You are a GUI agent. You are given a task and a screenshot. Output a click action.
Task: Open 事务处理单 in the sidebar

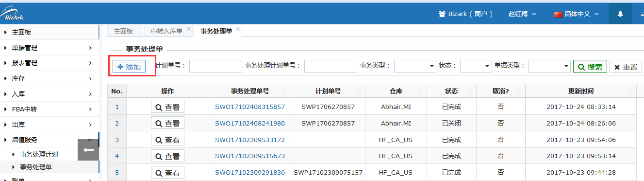[35, 167]
